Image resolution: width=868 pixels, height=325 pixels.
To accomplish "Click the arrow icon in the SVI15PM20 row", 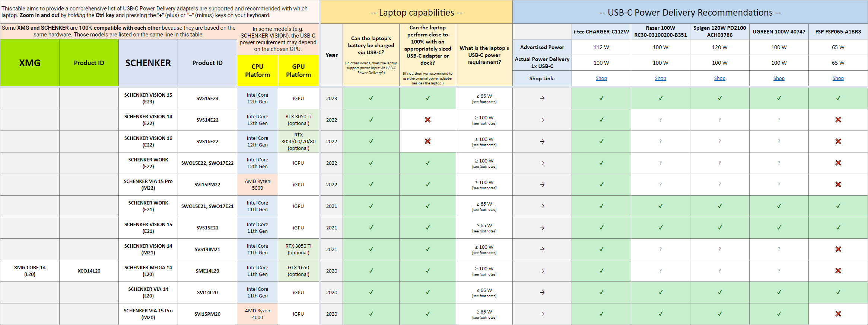I will (542, 314).
